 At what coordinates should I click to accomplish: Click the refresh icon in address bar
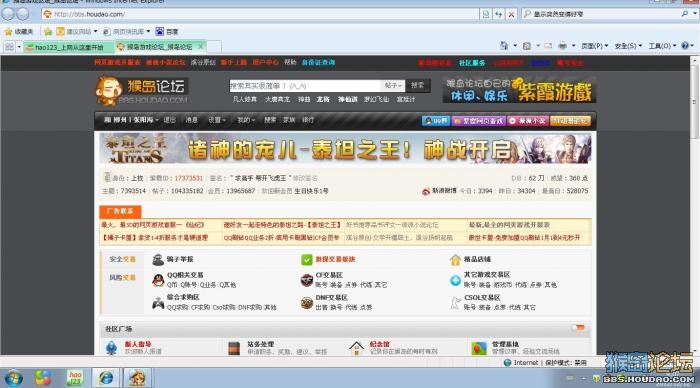[499, 14]
